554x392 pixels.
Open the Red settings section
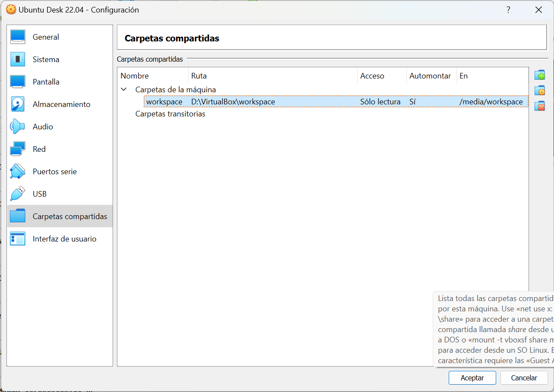39,149
